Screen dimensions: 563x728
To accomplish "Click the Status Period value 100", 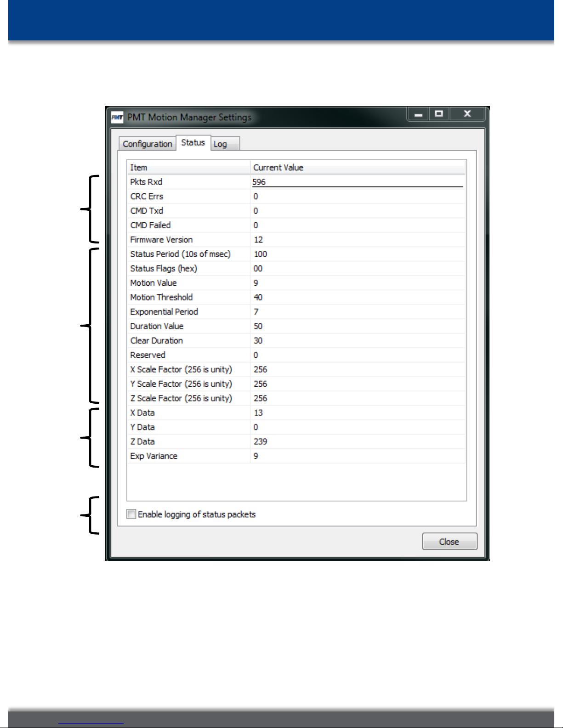I will pyautogui.click(x=261, y=254).
